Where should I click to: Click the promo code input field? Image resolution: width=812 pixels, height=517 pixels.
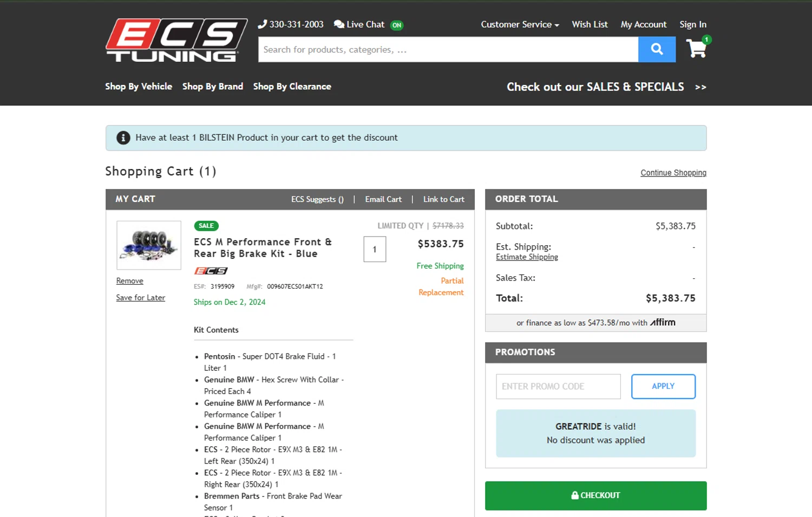(x=558, y=387)
